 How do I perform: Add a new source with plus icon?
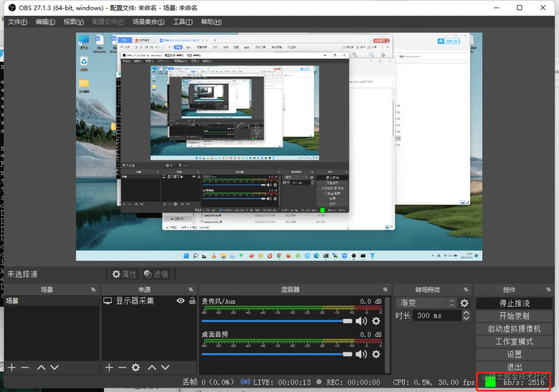click(109, 367)
